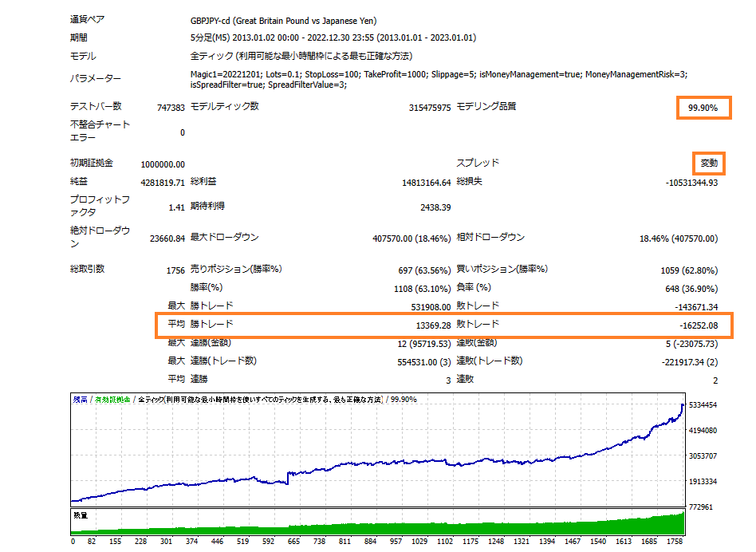Select test bar count value 747383
Image resolution: width=756 pixels, height=552 pixels.
click(x=171, y=108)
